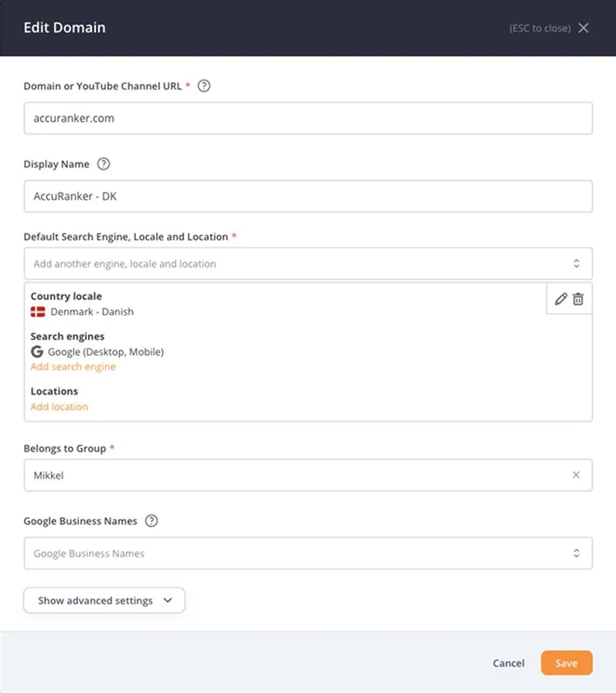Expand Show advanced settings
The width and height of the screenshot is (616, 693).
104,600
